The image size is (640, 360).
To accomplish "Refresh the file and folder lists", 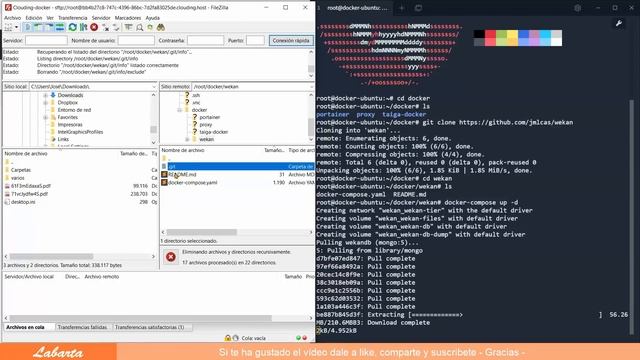I will 72,27.
